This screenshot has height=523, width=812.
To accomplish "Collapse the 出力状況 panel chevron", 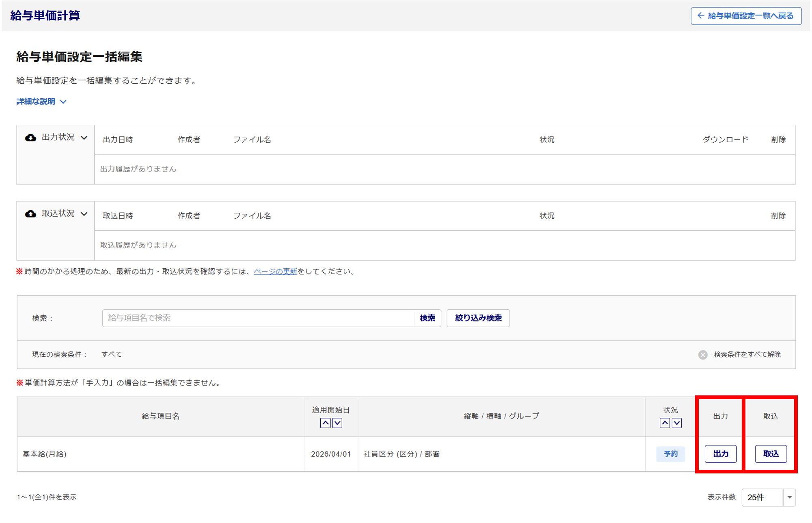I will coord(84,138).
